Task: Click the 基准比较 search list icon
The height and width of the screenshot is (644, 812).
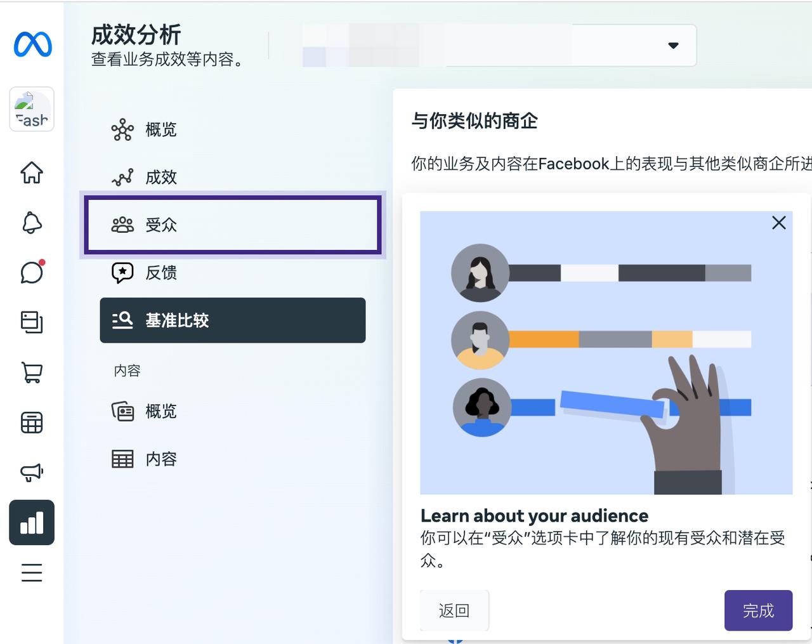Action: click(x=122, y=320)
